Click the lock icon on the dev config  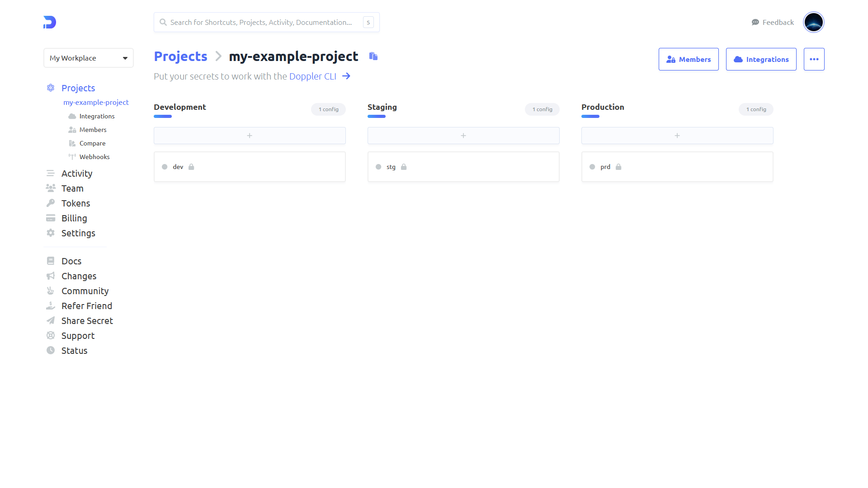coord(192,167)
